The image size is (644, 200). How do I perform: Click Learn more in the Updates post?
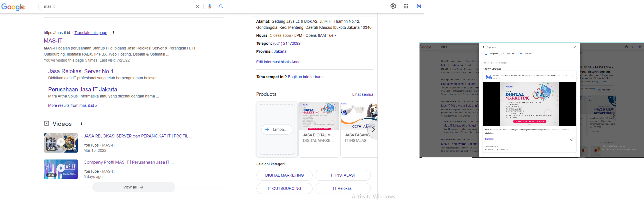point(490,139)
